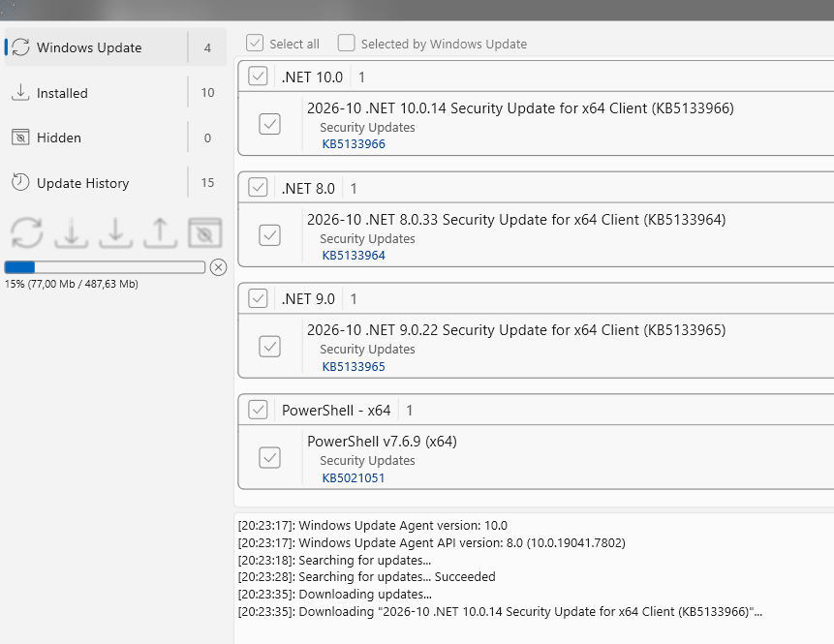Click the '.NET 8.0' group header label
This screenshot has height=644, width=834.
pyautogui.click(x=308, y=188)
